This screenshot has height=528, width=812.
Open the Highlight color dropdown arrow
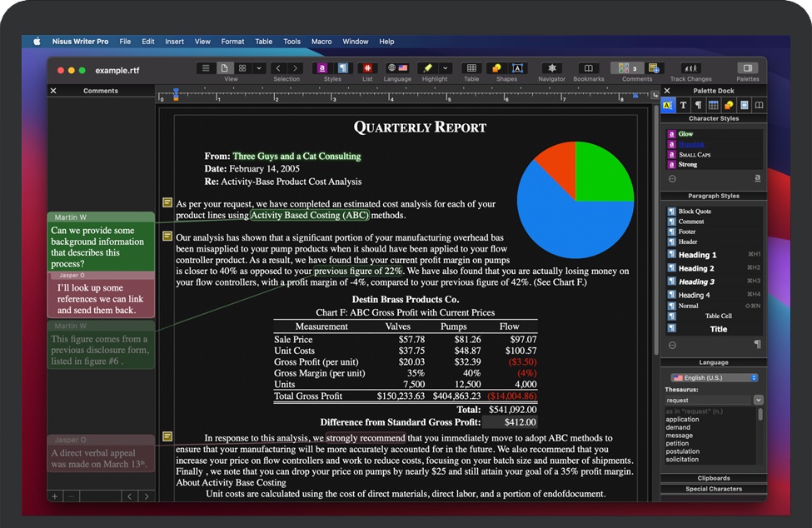(446, 68)
